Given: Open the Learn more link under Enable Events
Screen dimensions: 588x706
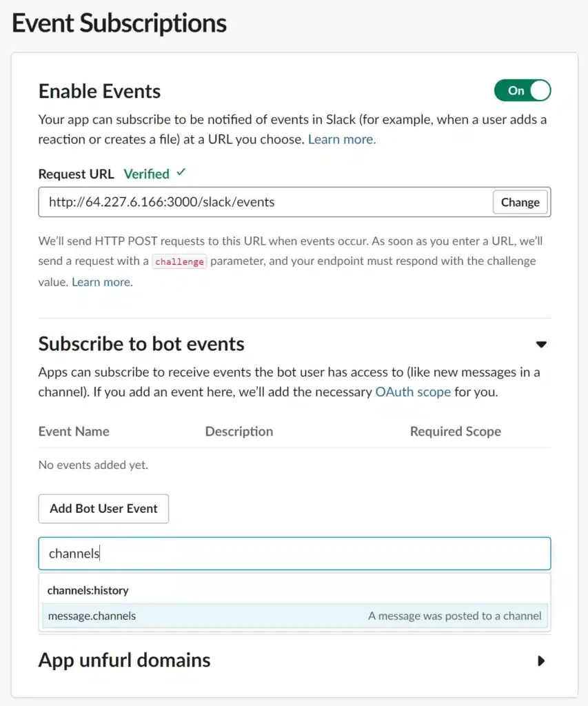Looking at the screenshot, I should click(342, 139).
